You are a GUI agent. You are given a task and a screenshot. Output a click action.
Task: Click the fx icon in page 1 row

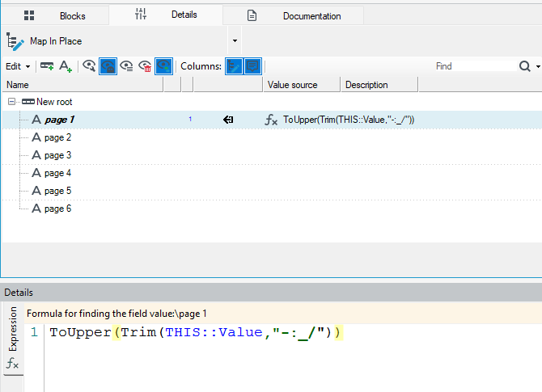point(271,120)
